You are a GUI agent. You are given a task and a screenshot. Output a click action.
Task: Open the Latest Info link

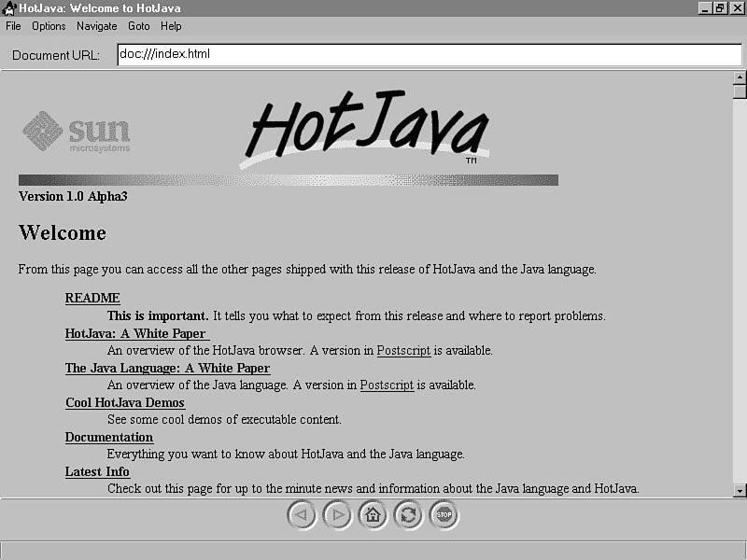pyautogui.click(x=97, y=472)
